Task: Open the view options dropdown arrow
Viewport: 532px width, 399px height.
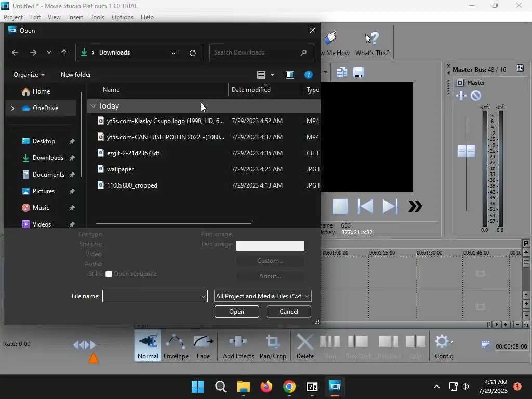Action: 272,75
